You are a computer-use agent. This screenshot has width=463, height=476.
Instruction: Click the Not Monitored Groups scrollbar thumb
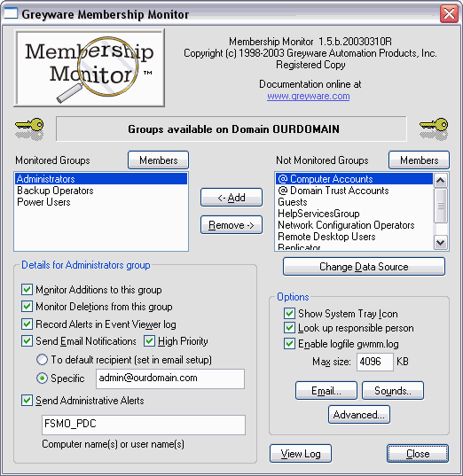441,206
